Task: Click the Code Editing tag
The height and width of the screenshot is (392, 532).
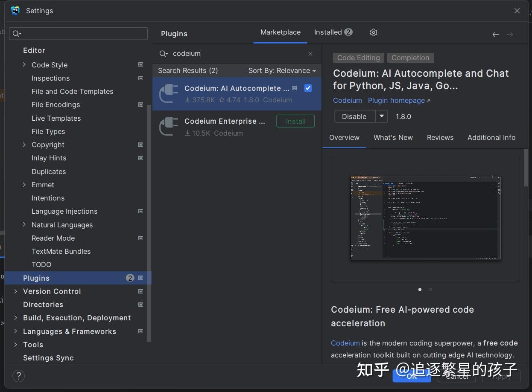Action: 359,58
